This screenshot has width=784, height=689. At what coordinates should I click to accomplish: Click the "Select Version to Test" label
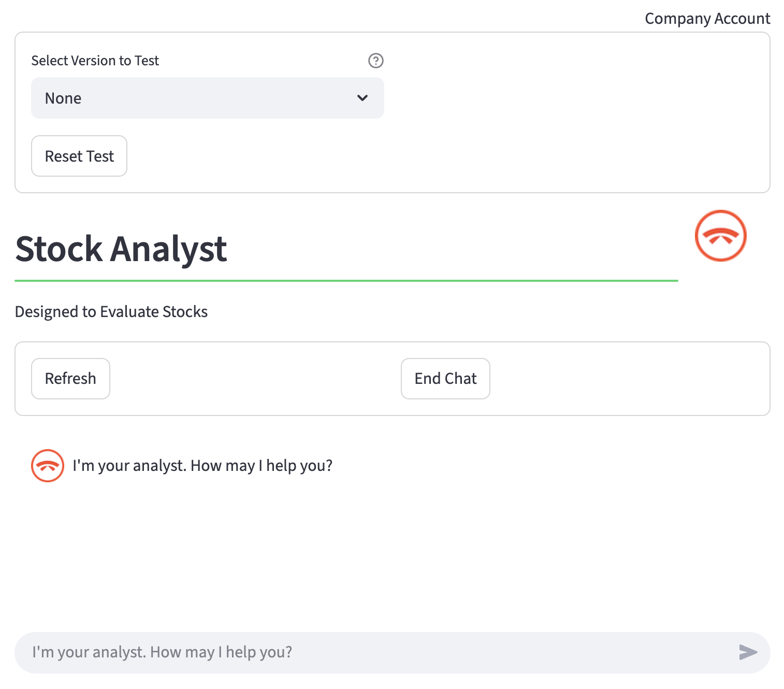click(95, 61)
